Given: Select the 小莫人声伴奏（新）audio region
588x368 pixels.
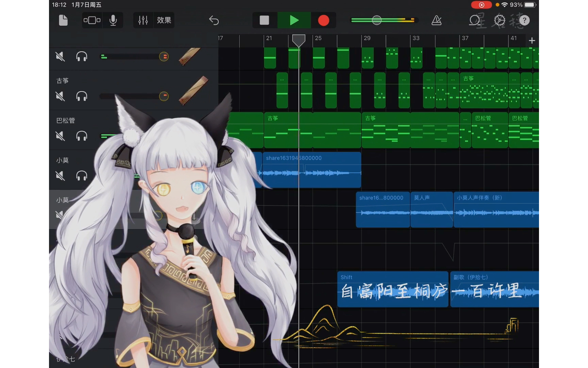Looking at the screenshot, I should point(496,209).
